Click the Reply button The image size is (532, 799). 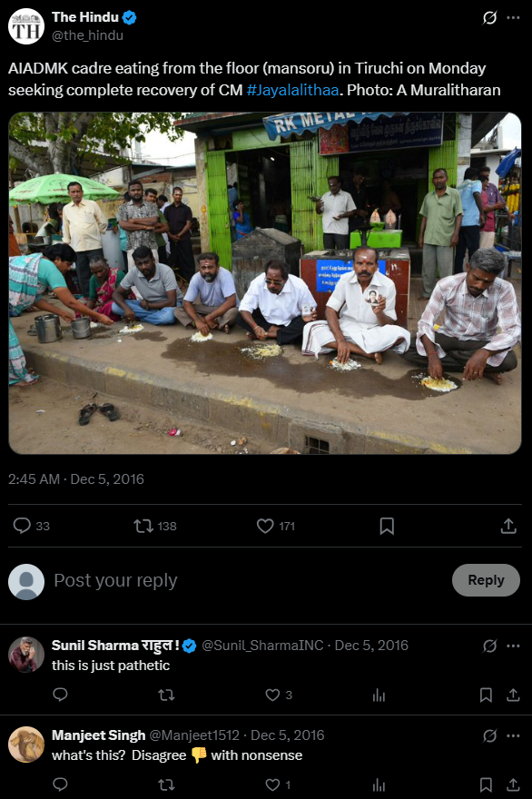click(486, 580)
